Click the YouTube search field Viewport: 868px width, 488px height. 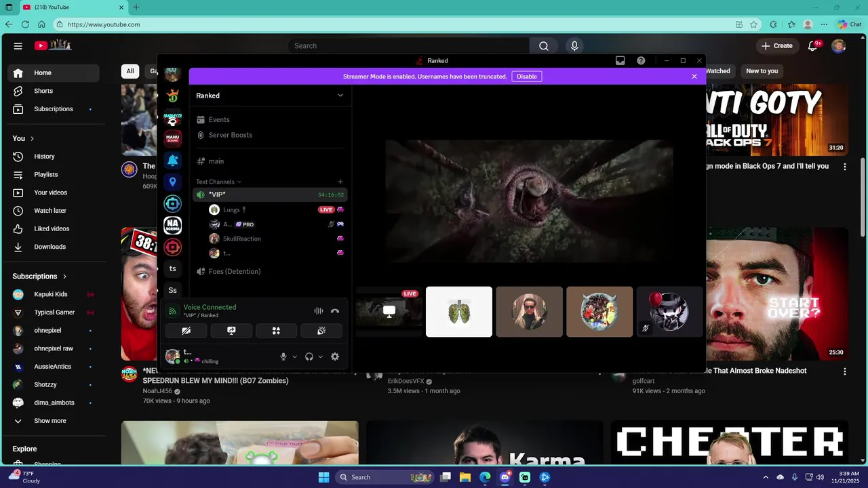coord(409,46)
